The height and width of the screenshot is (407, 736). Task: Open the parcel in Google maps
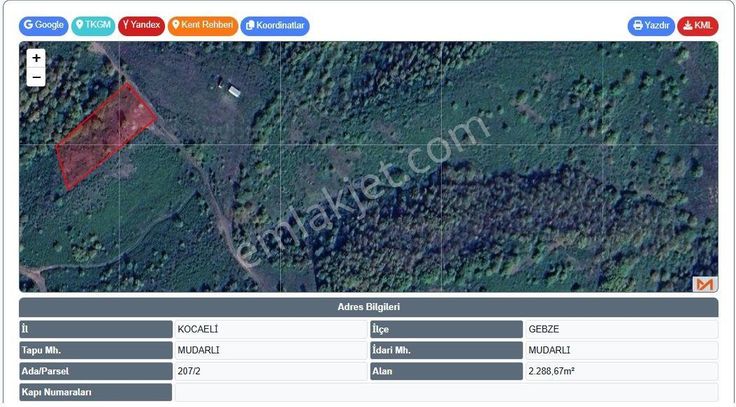pos(44,25)
